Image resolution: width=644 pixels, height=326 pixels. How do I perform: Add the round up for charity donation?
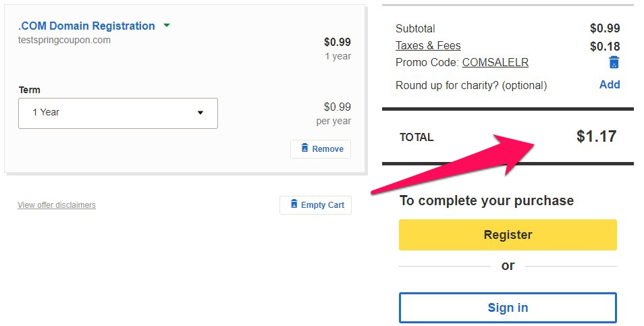[610, 84]
